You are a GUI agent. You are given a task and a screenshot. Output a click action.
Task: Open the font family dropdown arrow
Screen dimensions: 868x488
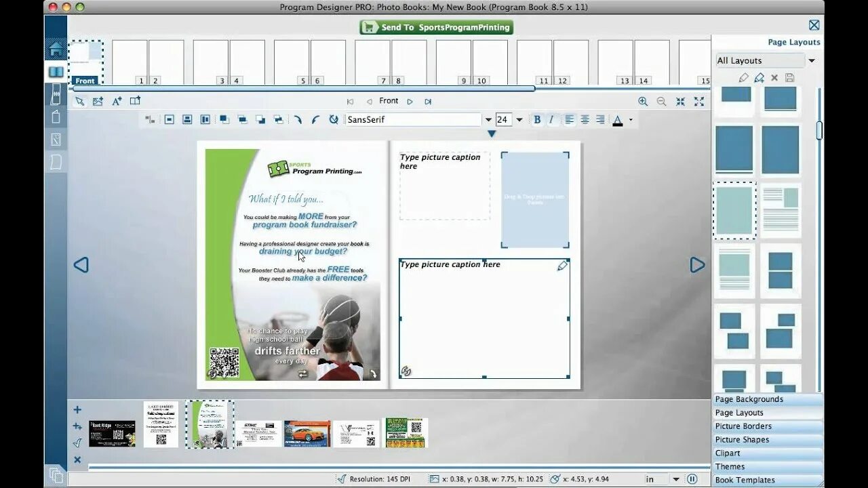coord(488,120)
